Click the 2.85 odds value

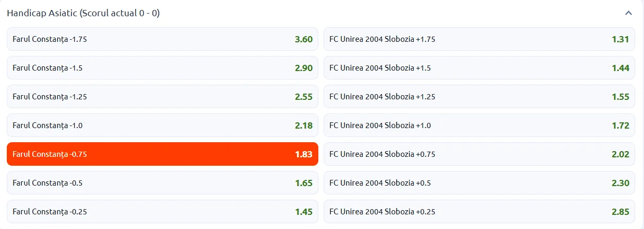coord(621,212)
